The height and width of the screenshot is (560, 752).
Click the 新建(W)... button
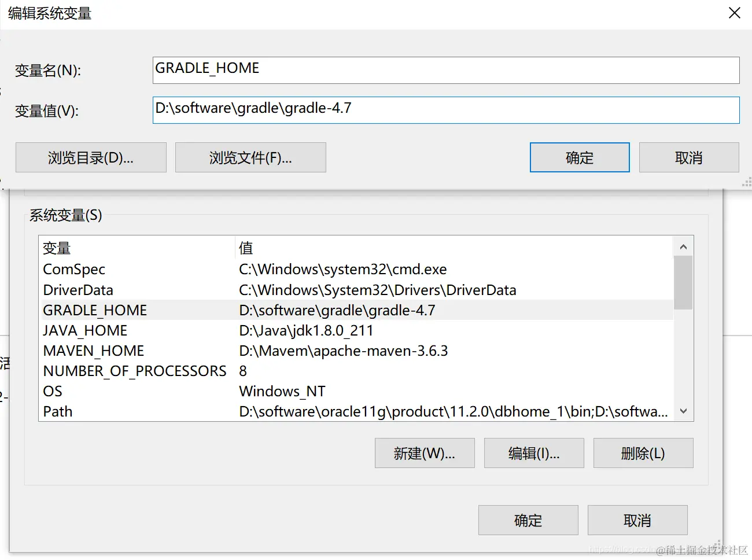(x=425, y=453)
